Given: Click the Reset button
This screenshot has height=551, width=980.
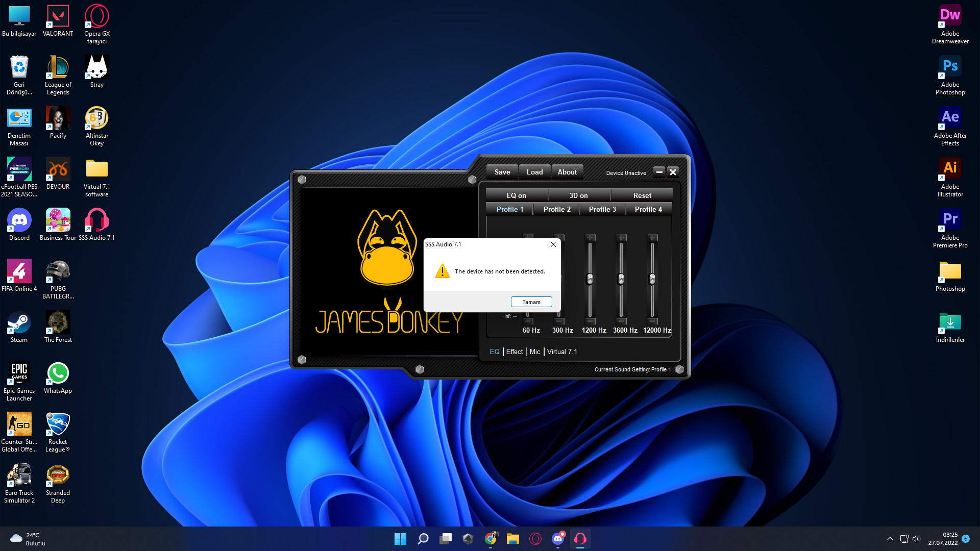Looking at the screenshot, I should point(642,195).
